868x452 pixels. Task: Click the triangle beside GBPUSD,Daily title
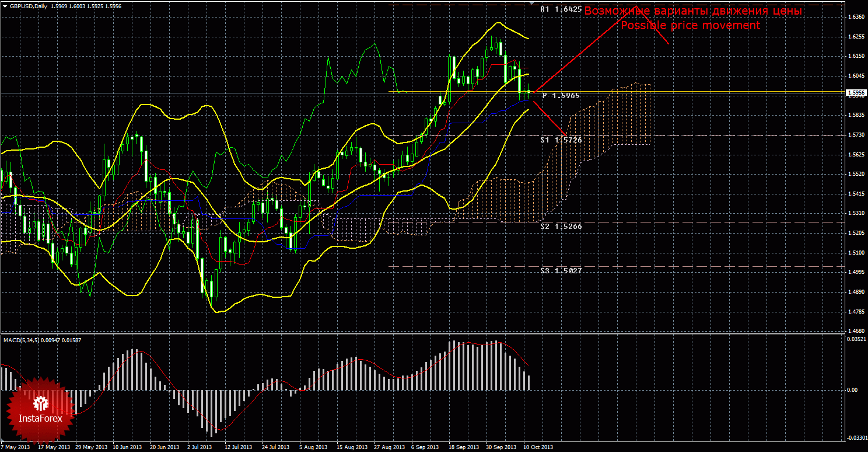[x=5, y=6]
